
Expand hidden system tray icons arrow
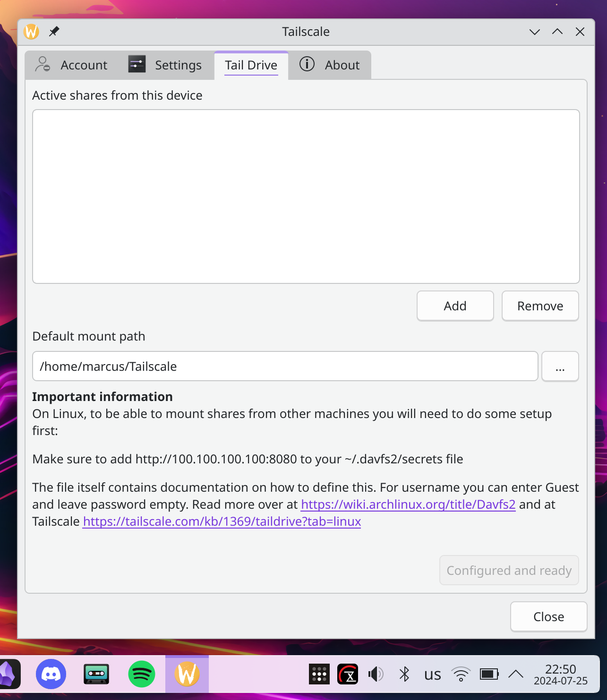(516, 674)
